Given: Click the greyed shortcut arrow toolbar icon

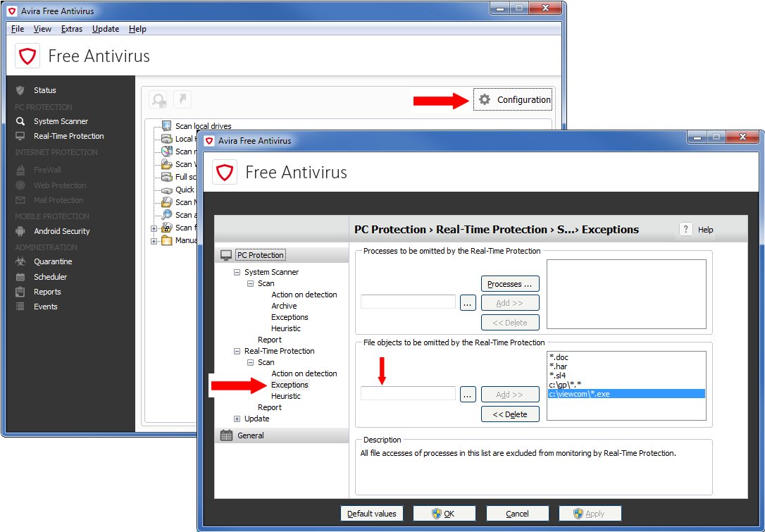Looking at the screenshot, I should (182, 99).
